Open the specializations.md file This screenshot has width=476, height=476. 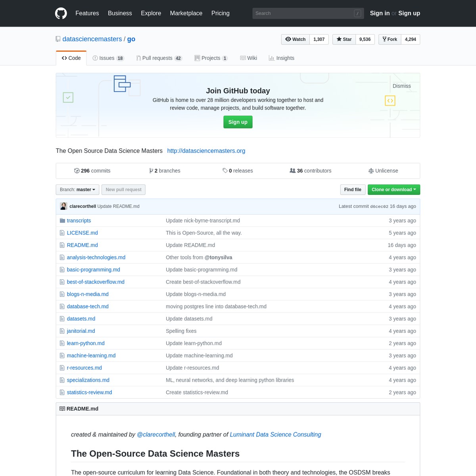click(88, 380)
